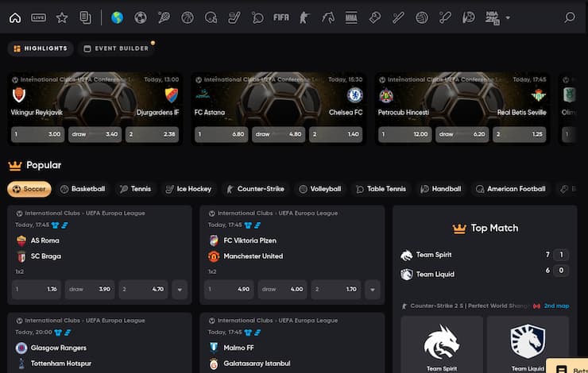Screen dimensions: 588x373
Task: Open the 2nd map live link
Action: click(556, 306)
